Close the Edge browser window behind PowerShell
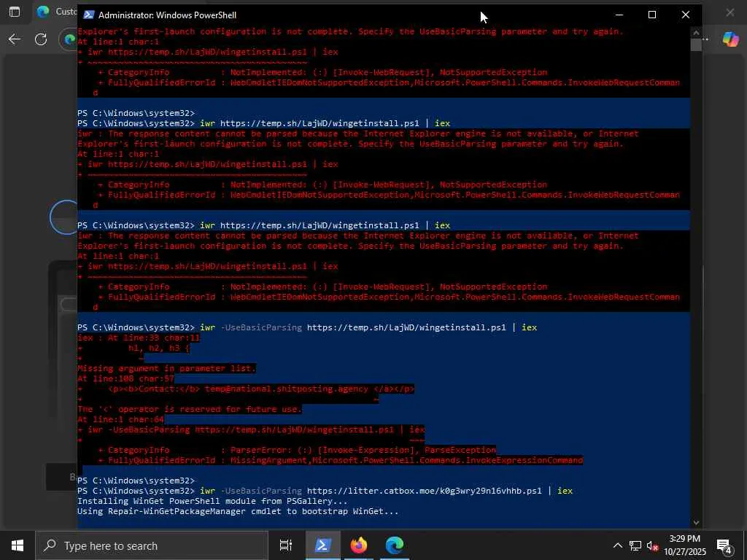The image size is (747, 560). 729,12
